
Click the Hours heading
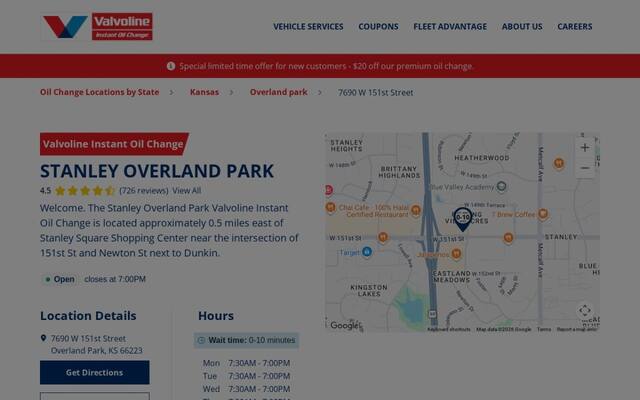(x=216, y=316)
